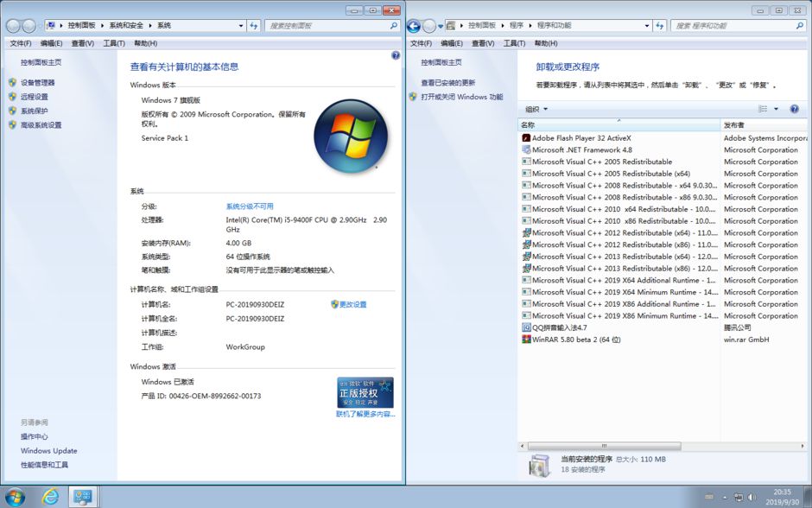Click the Visual C++ 2013 Redistributable (x86) icon
The height and width of the screenshot is (508, 812).
click(x=526, y=268)
